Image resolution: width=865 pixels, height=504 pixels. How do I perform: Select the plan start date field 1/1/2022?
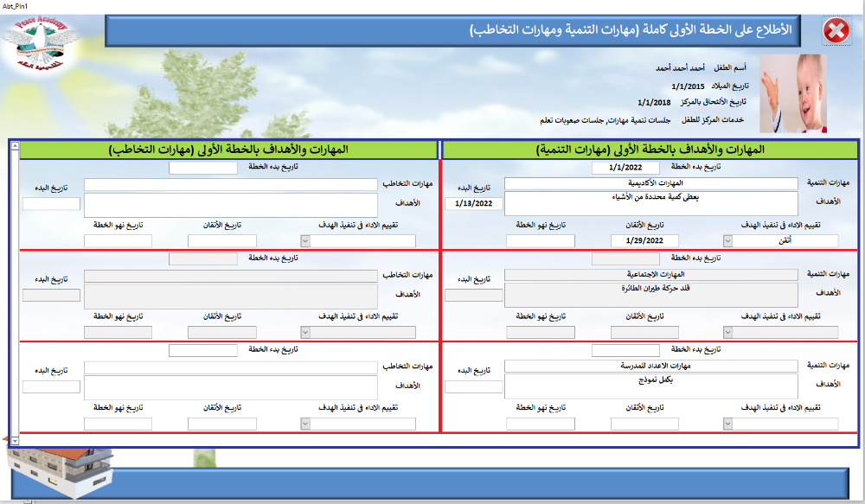[625, 167]
